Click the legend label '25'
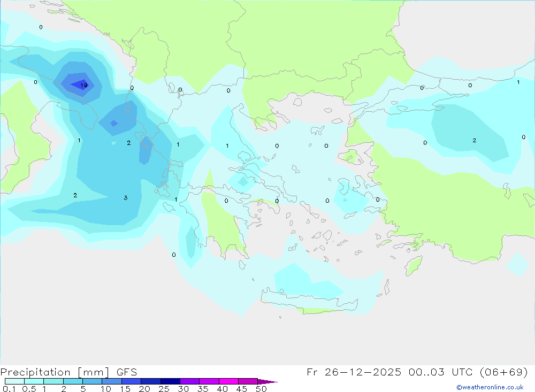 pos(164,389)
